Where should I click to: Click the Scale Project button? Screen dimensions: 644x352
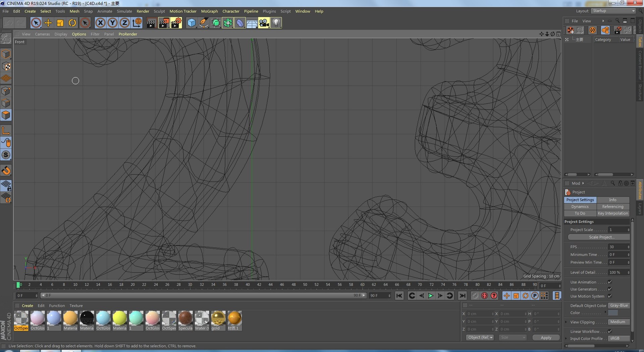click(599, 237)
